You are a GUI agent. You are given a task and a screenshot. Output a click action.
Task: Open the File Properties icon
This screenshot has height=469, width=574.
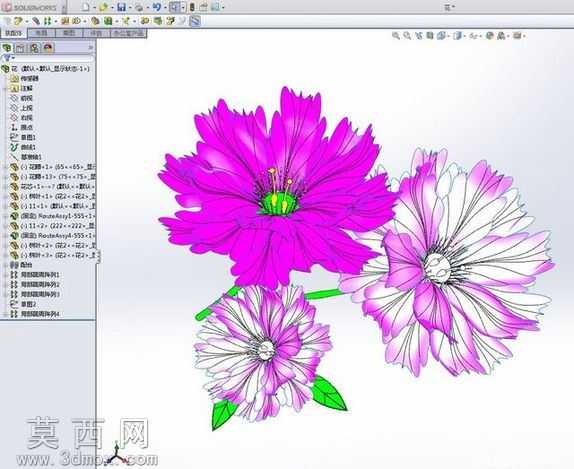click(204, 7)
